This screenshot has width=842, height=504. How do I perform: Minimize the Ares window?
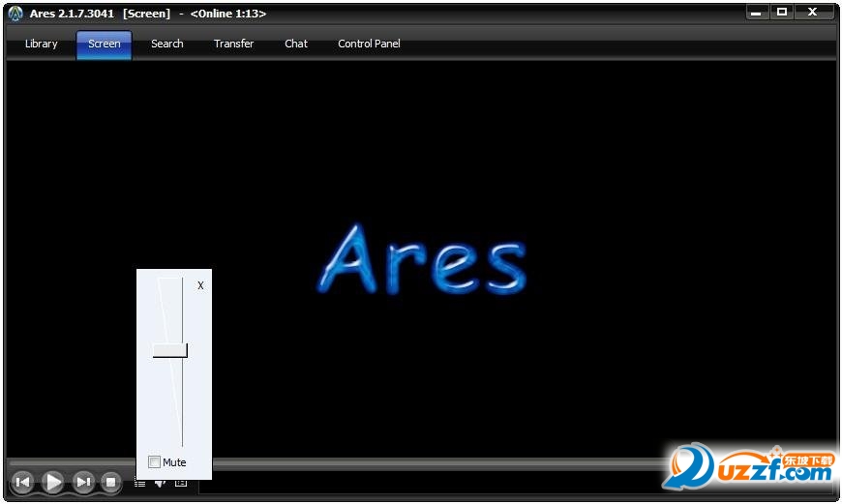(757, 12)
